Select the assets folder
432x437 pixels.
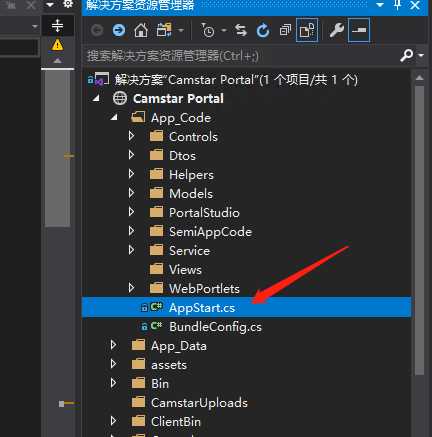169,365
